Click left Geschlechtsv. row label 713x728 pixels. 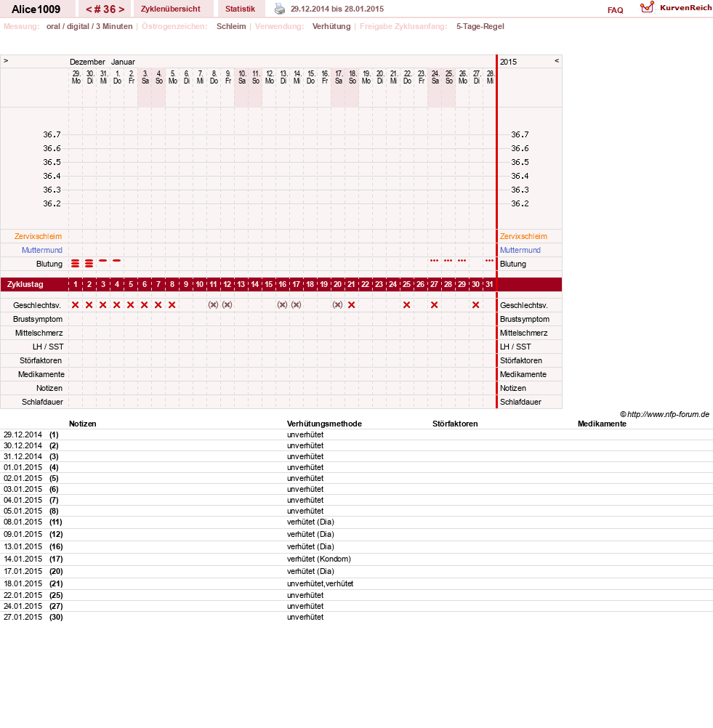pos(37,305)
